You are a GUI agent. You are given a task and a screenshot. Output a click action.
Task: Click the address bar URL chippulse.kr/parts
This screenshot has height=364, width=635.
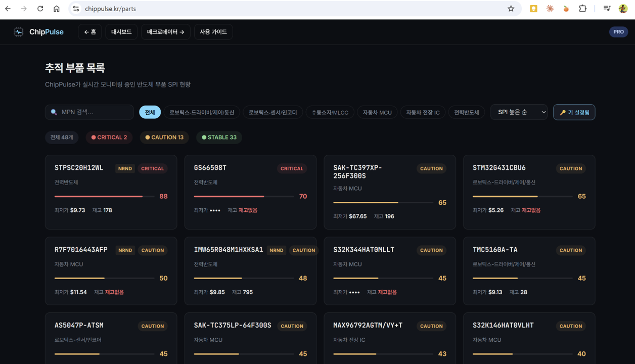[110, 9]
